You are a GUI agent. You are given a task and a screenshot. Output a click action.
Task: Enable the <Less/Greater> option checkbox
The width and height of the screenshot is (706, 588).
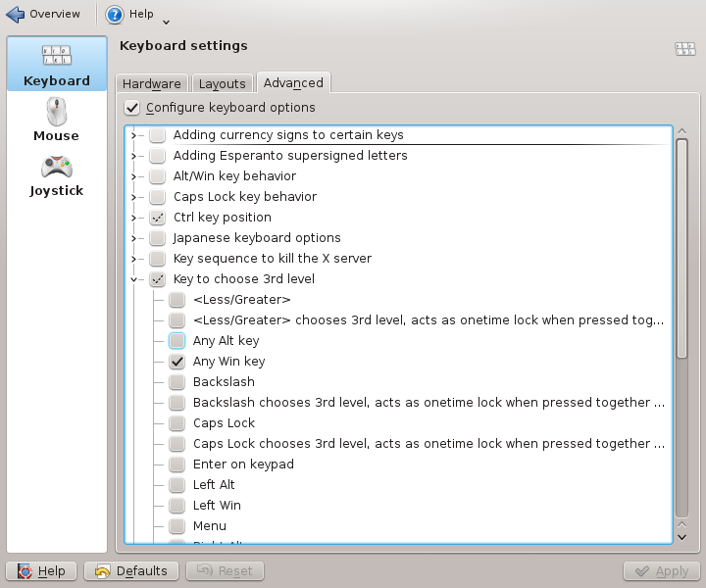coord(176,300)
